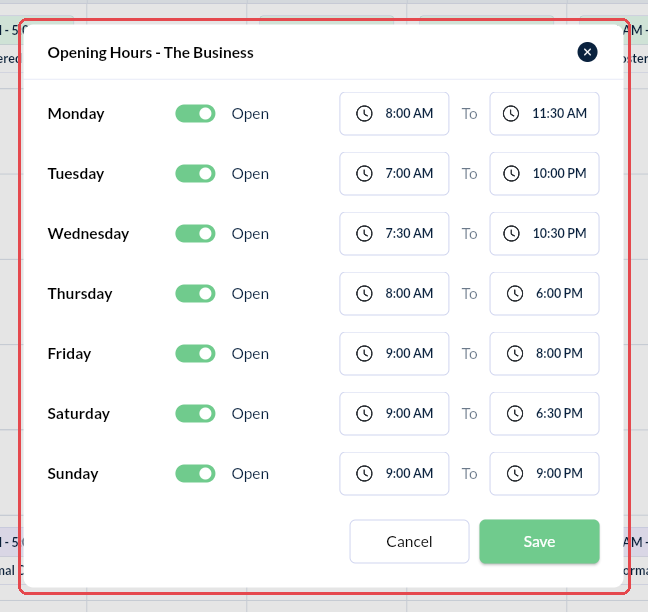Click clock icon in Wednesday closing time

pyautogui.click(x=511, y=233)
